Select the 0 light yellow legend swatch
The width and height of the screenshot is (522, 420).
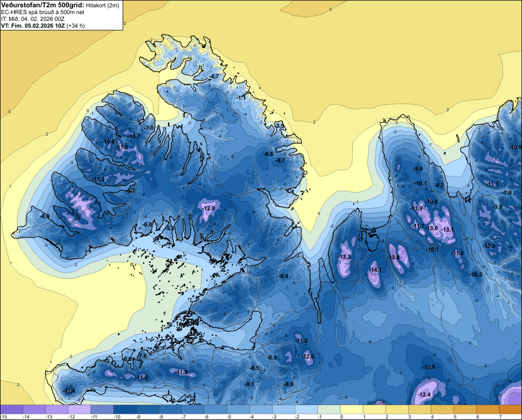click(x=351, y=410)
